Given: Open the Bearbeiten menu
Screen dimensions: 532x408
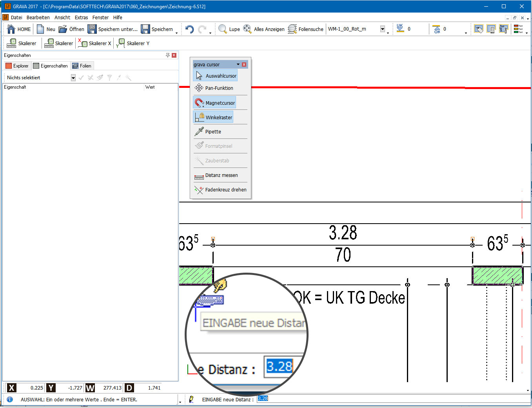Looking at the screenshot, I should click(x=38, y=17).
